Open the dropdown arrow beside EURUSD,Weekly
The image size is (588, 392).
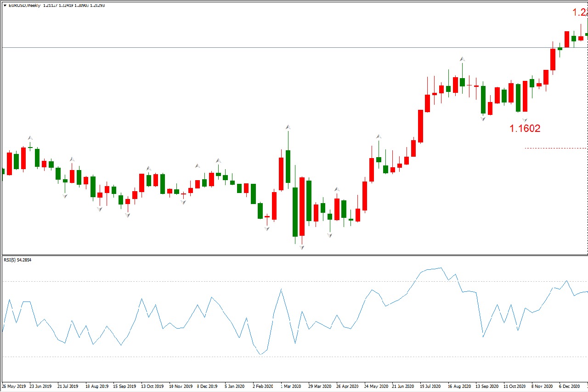5,6
